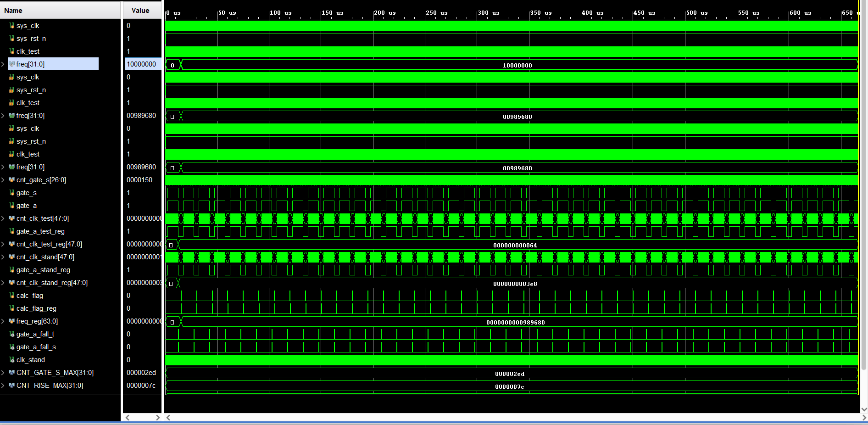The width and height of the screenshot is (868, 425).
Task: Click the CNT_RISE_MAX bus icon
Action: coord(12,386)
